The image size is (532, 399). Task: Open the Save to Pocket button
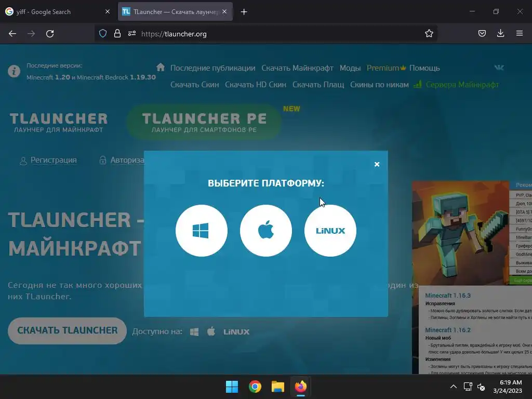482,34
